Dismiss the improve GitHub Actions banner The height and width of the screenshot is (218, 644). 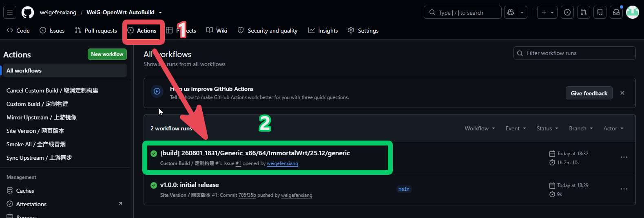point(622,93)
